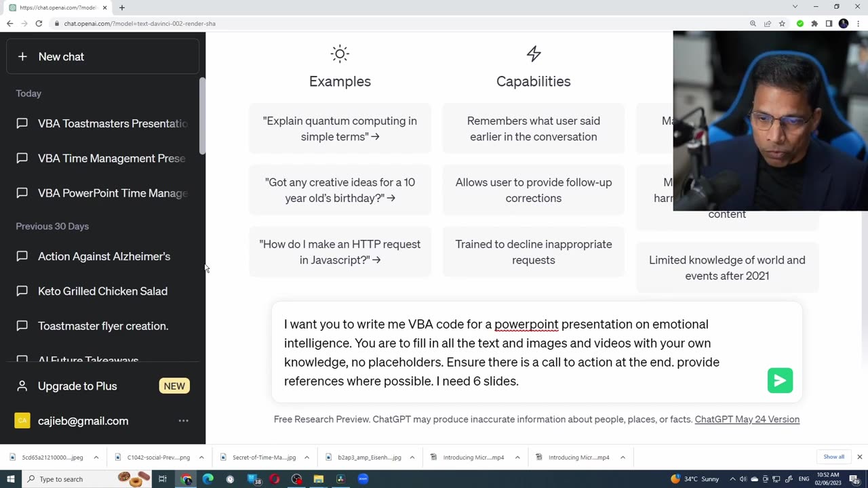Expand options for 5cd65a21210000 jpeg download
This screenshot has height=488, width=868.
96,457
